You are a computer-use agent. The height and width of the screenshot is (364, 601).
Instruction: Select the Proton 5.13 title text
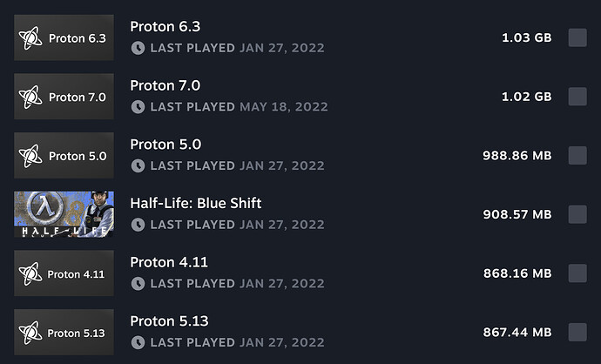pos(169,321)
